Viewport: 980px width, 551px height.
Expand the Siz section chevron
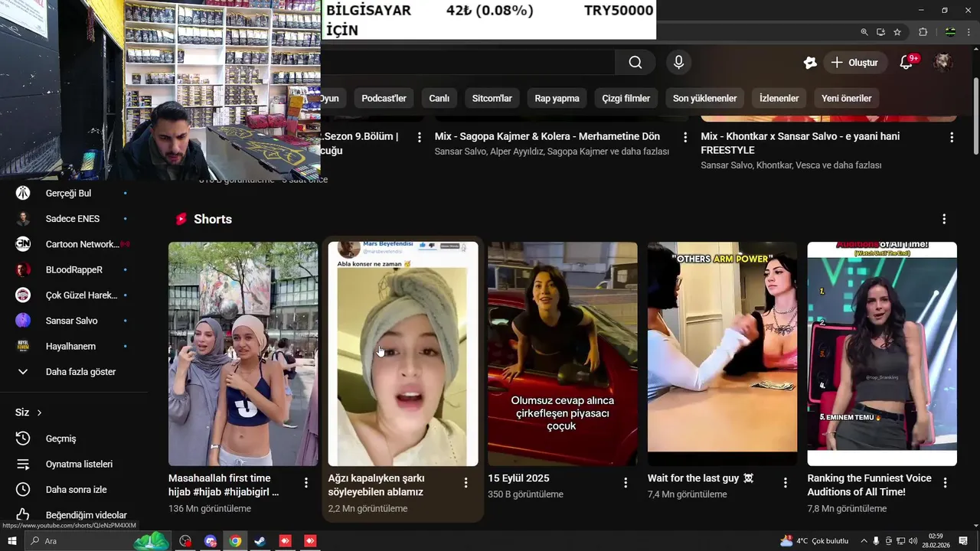[x=39, y=412]
